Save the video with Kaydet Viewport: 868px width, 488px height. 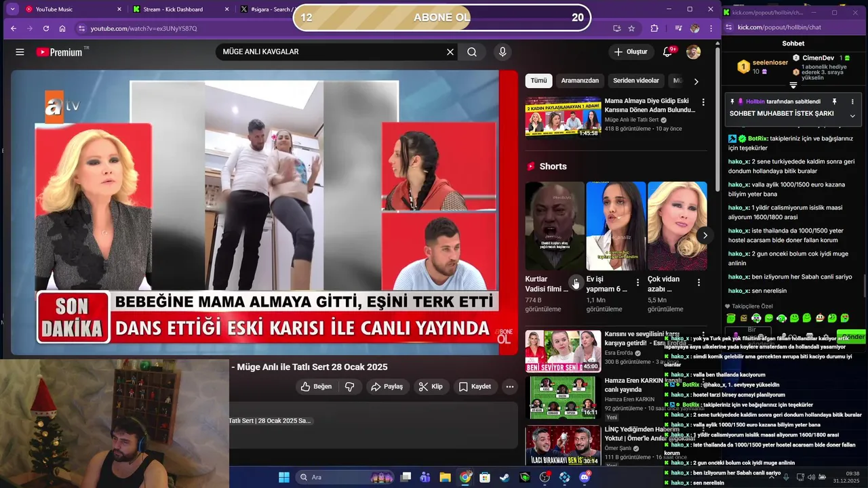coord(475,386)
